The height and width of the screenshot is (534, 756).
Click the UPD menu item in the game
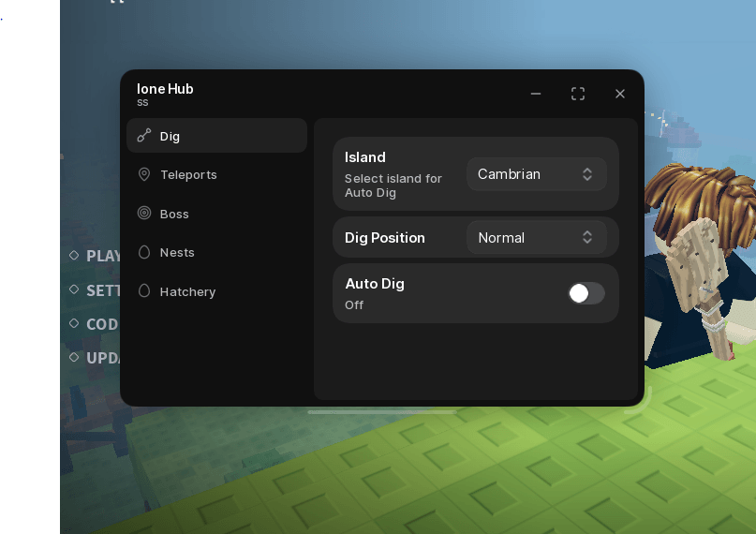pos(103,358)
